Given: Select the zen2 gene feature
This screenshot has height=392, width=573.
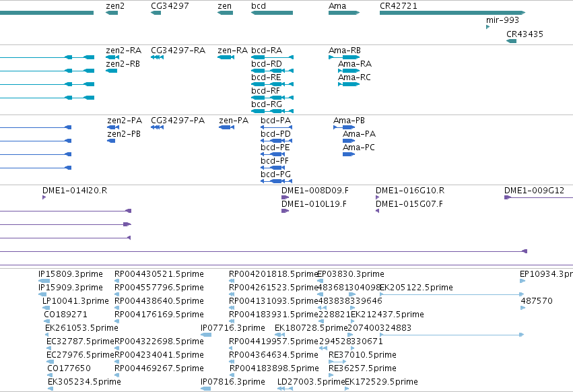Looking at the screenshot, I should pyautogui.click(x=112, y=13).
